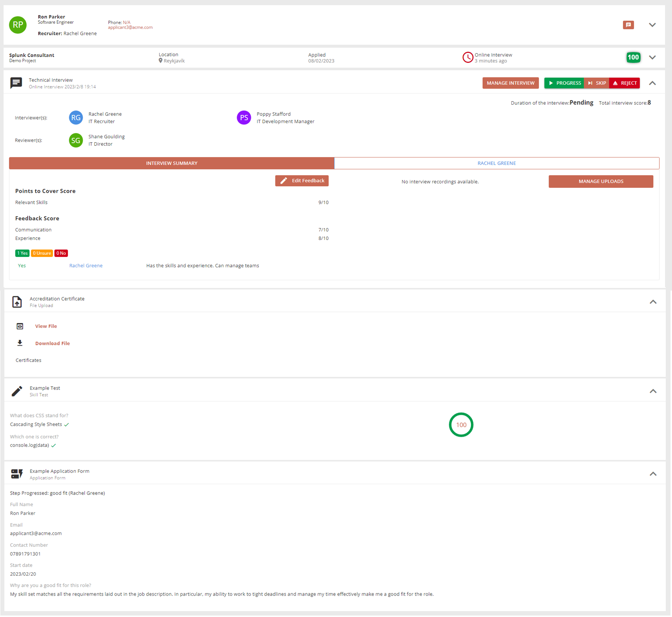
Task: Click the Poppy Stafford PS avatar
Action: 244,118
